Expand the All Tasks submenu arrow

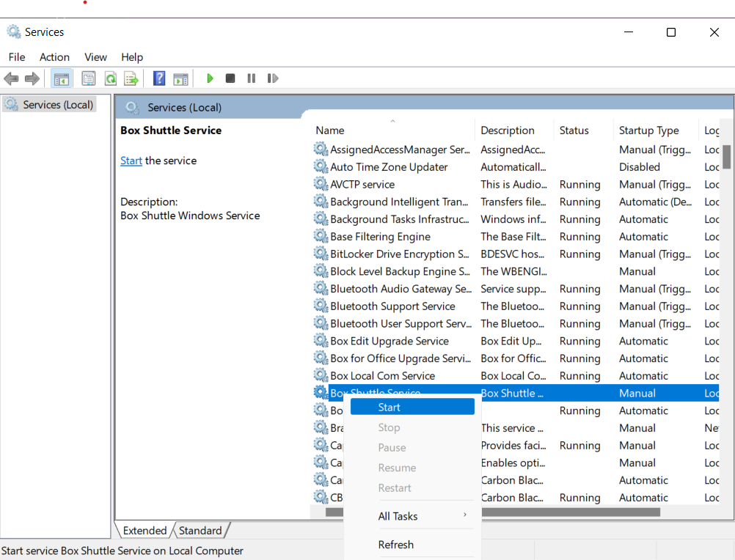pyautogui.click(x=464, y=515)
